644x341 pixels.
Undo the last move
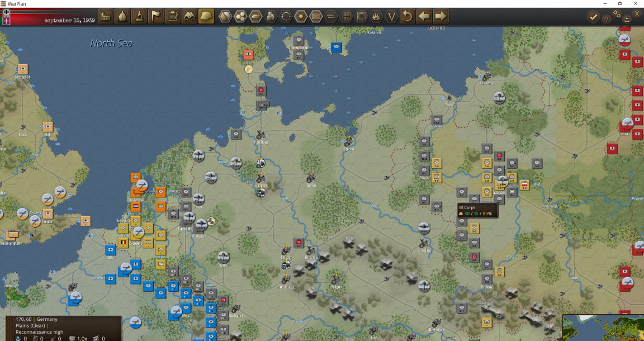point(408,17)
